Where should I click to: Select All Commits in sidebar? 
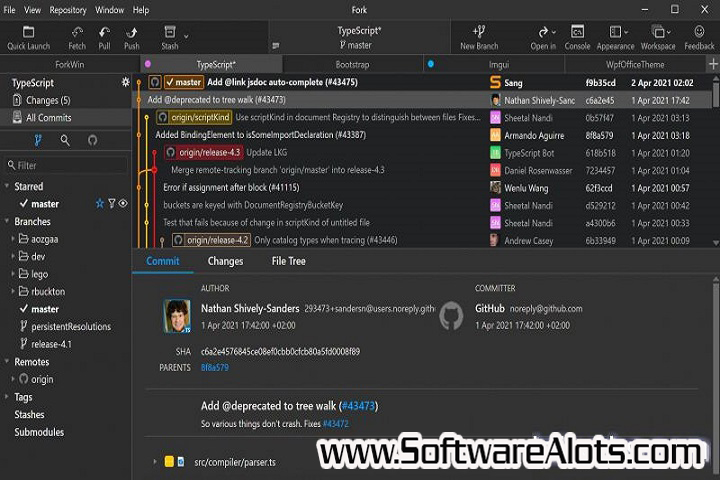click(66, 118)
